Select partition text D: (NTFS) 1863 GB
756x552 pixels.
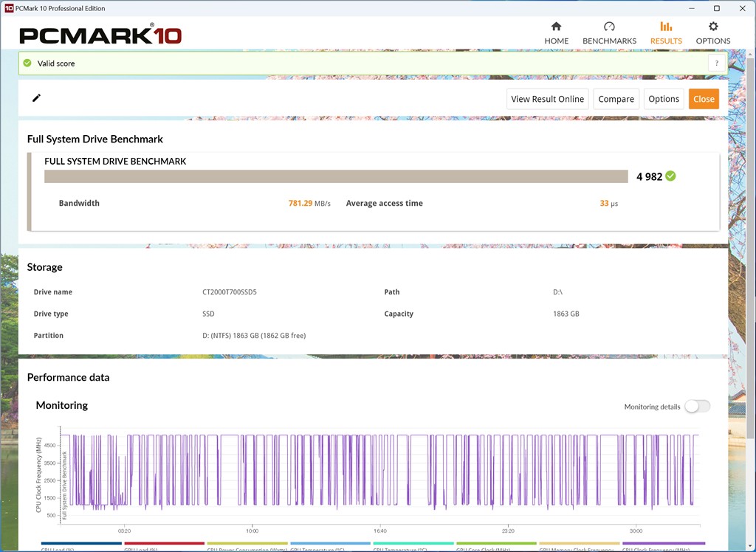[x=254, y=336]
